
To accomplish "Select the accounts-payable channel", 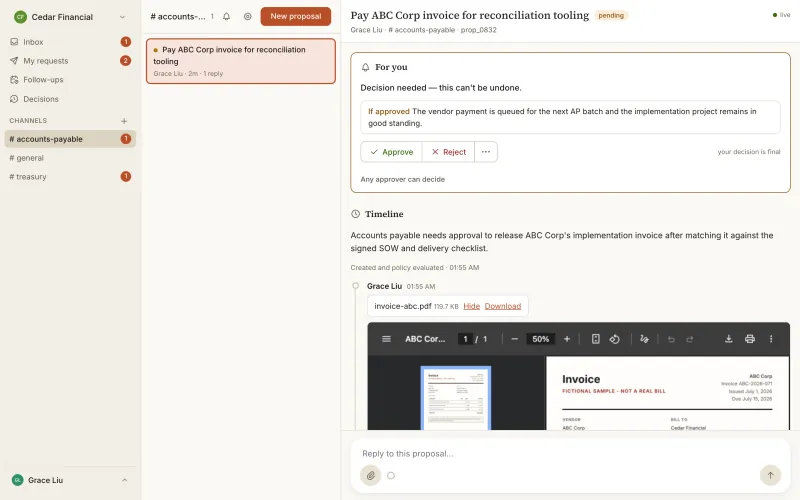I will (x=70, y=139).
